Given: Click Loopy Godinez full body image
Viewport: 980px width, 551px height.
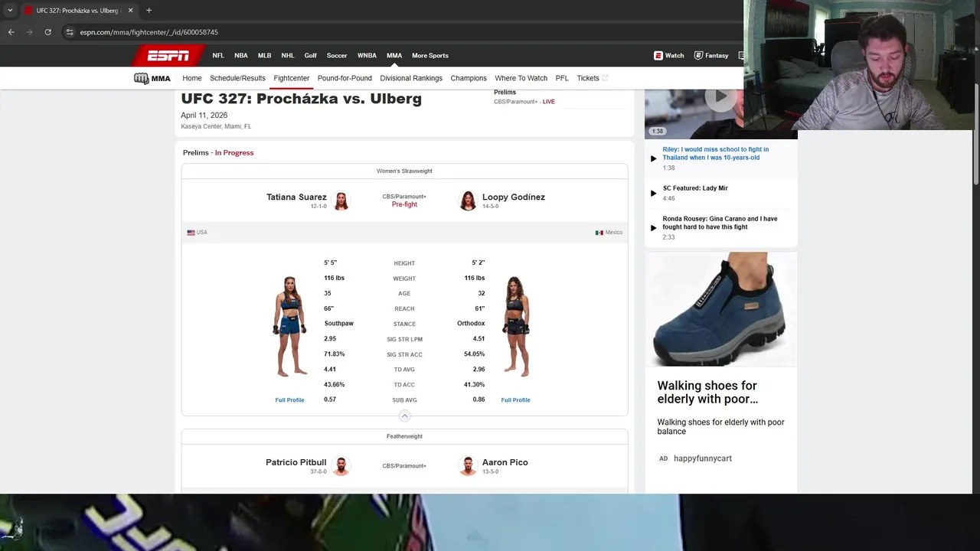Looking at the screenshot, I should coord(516,327).
